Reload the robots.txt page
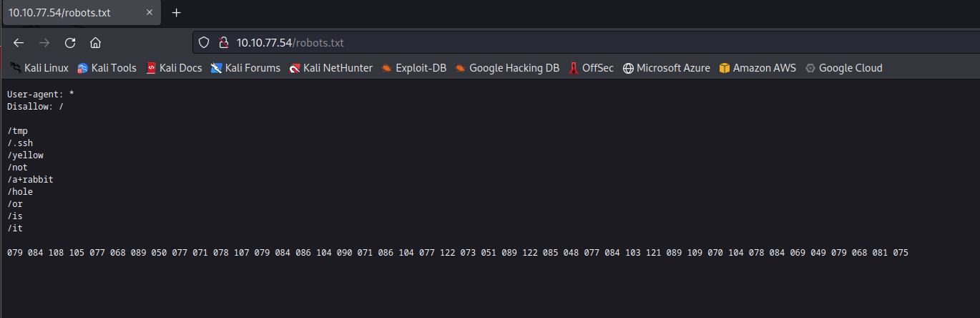This screenshot has height=318, width=980. coord(70,42)
